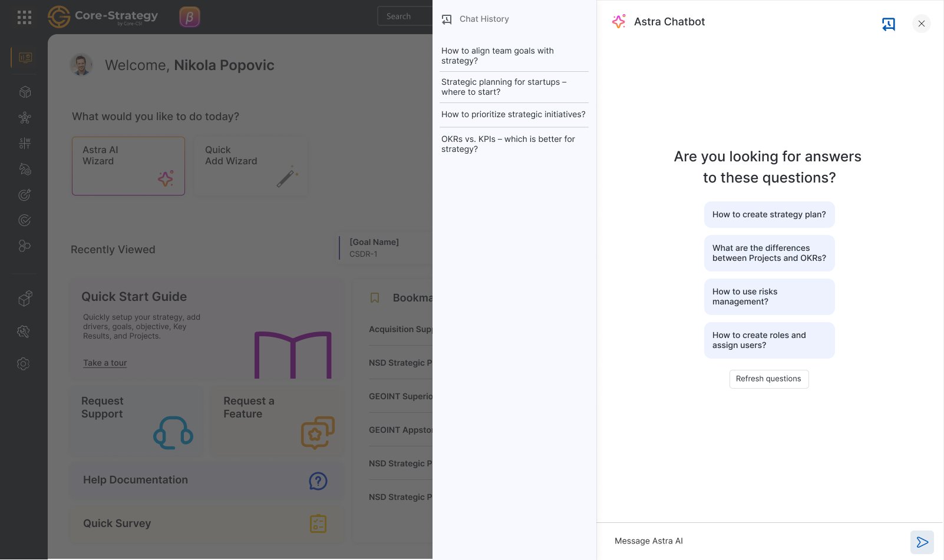This screenshot has width=944, height=560.
Task: Open the [Goal Name] CSDR-1 recent item
Action: (385, 248)
